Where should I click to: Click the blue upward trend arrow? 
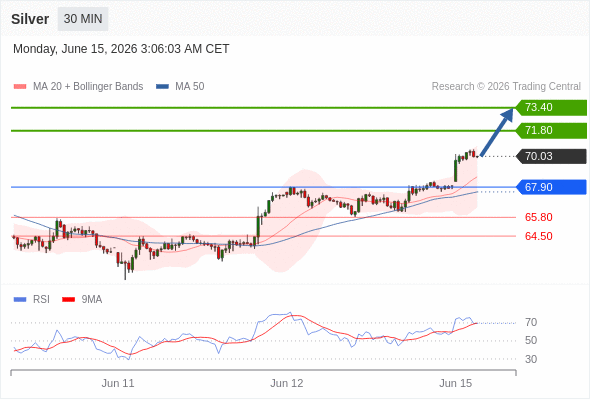click(x=497, y=132)
